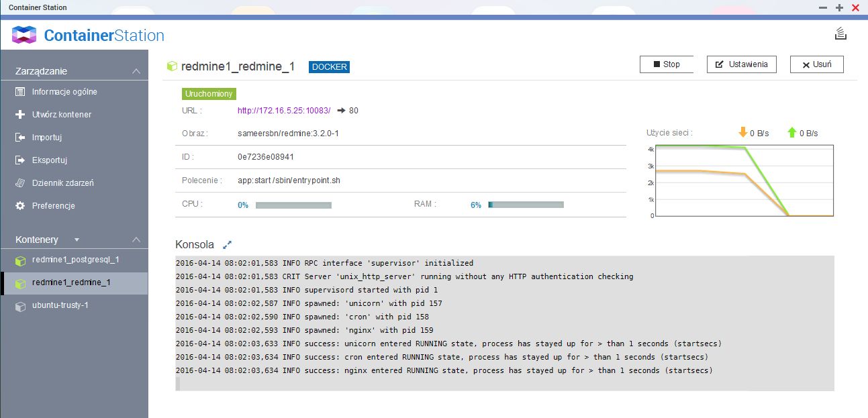Click the gear icon beside Preferencje
The width and height of the screenshot is (868, 418).
tap(19, 206)
